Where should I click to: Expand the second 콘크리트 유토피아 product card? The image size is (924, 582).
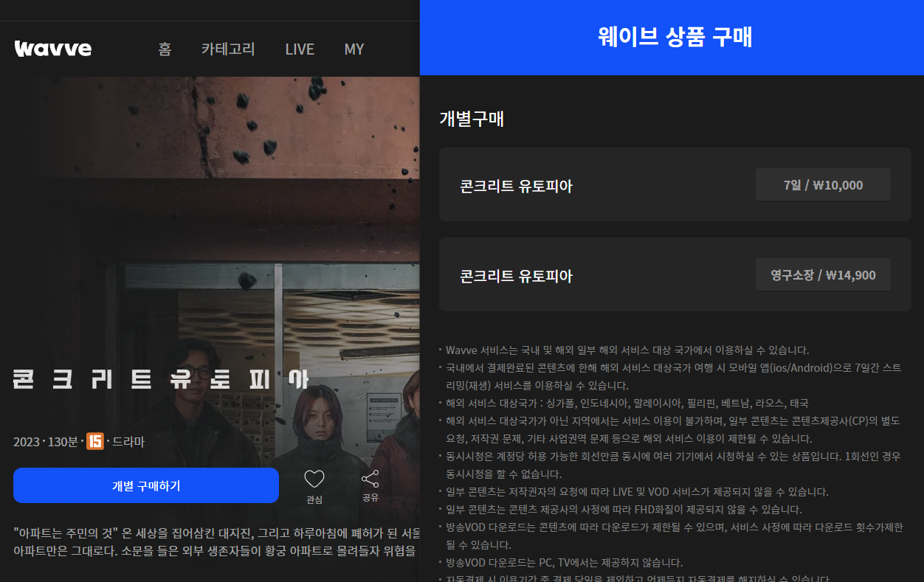point(675,274)
